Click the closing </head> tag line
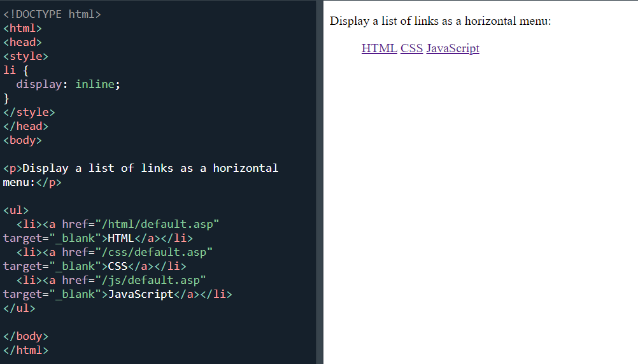This screenshot has height=364, width=638. point(25,126)
